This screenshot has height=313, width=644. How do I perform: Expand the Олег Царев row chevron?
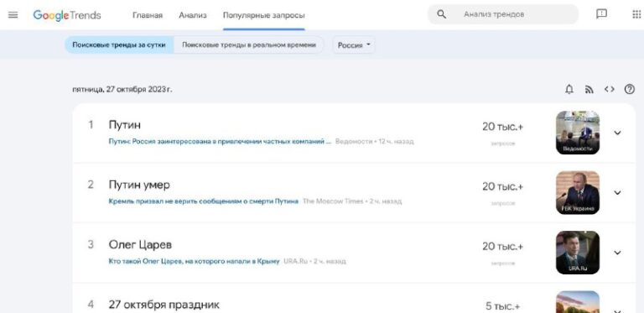(617, 253)
